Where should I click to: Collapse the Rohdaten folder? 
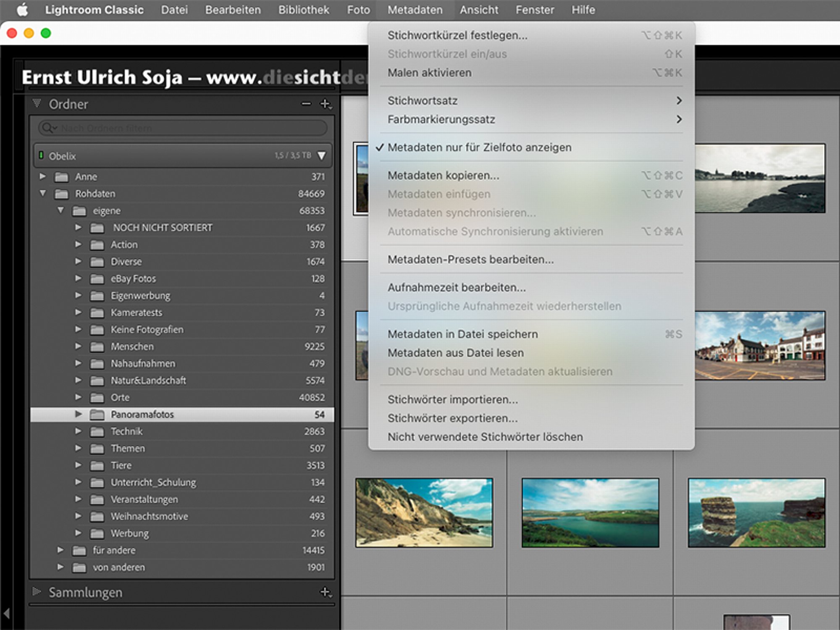42,193
